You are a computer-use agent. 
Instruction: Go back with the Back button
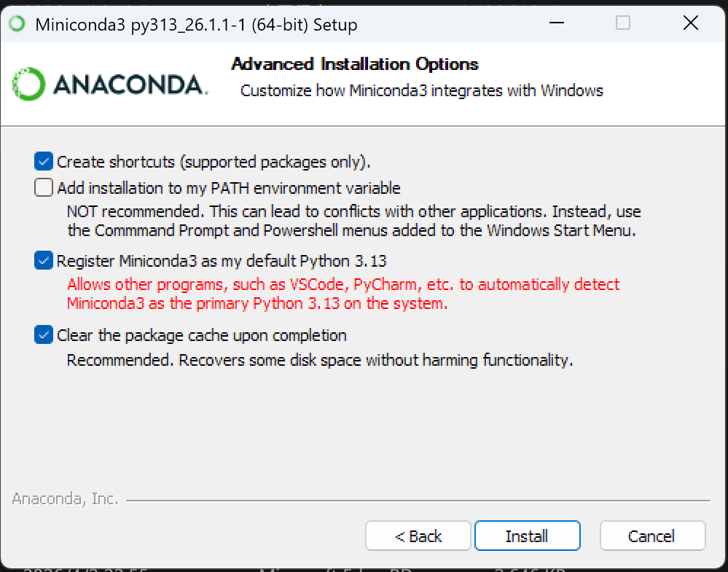coord(418,536)
